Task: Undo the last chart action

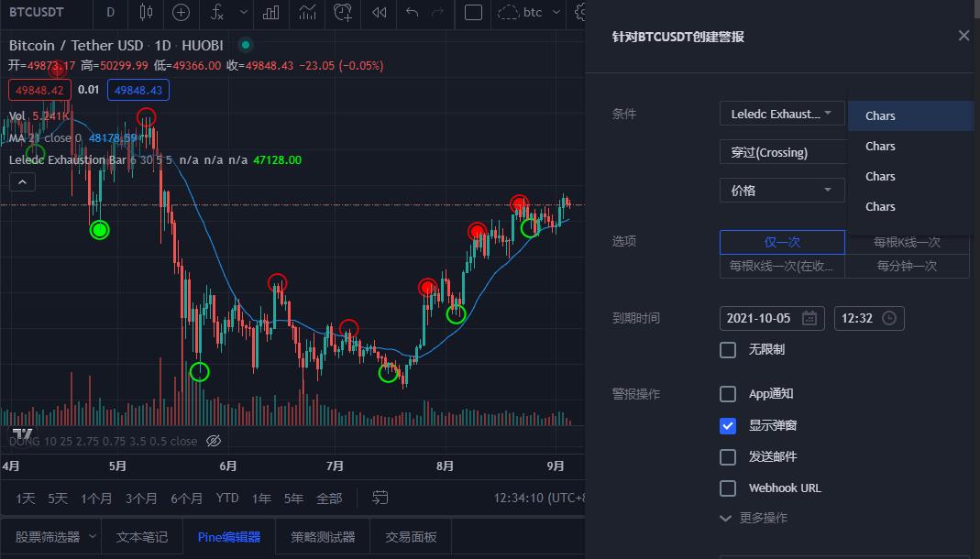Action: (412, 13)
